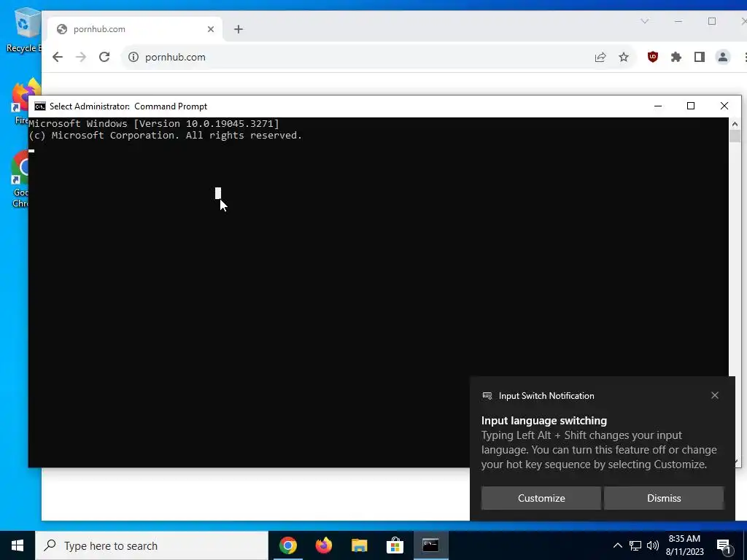Open the Action Center notifications icon
This screenshot has height=560, width=747.
[x=723, y=545]
